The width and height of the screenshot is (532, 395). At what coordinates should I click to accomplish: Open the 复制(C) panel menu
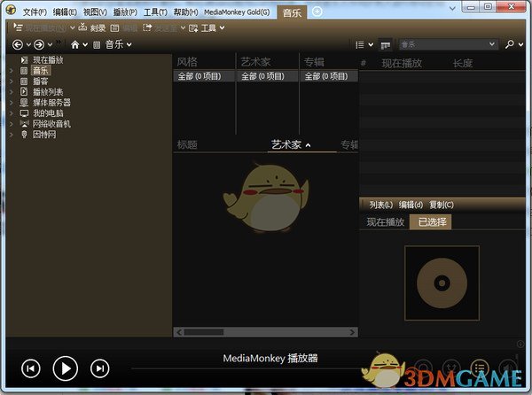click(x=441, y=205)
